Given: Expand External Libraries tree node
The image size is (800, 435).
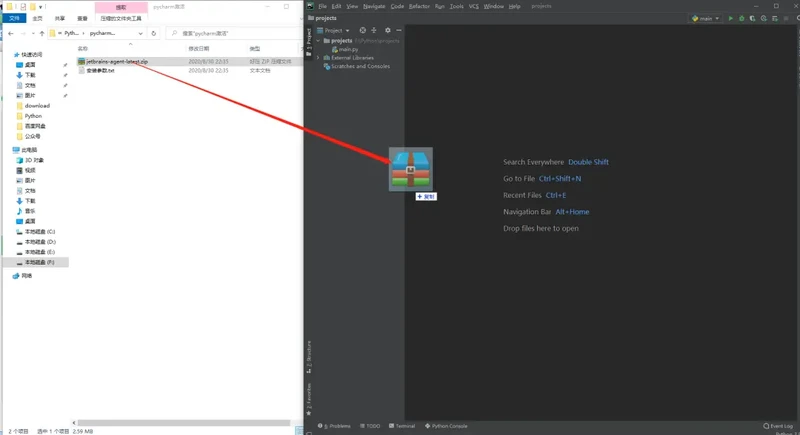Looking at the screenshot, I should pos(318,58).
